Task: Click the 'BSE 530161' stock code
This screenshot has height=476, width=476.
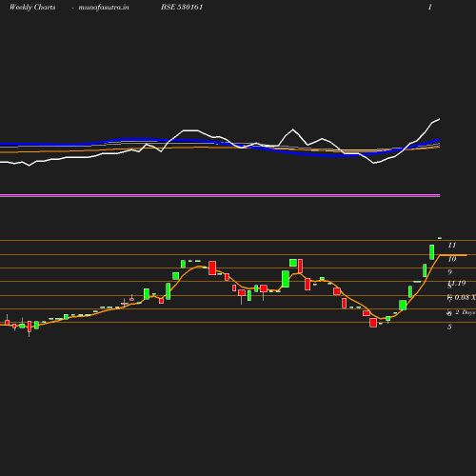Action: click(x=182, y=7)
